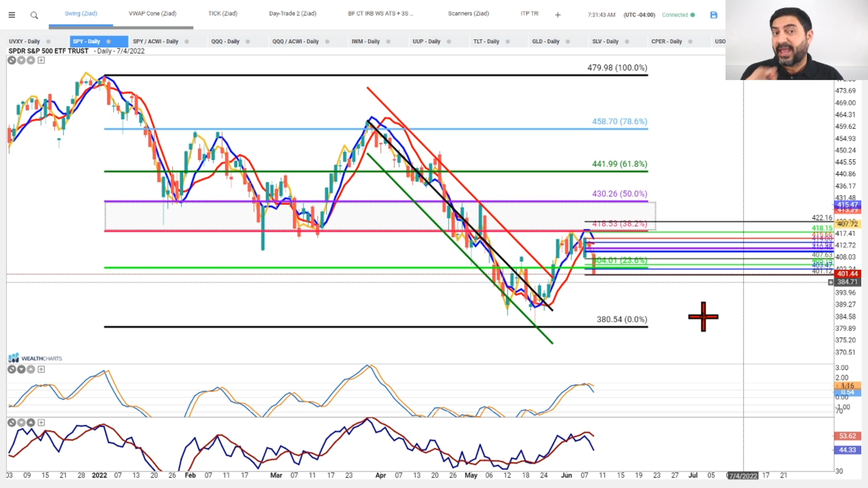The height and width of the screenshot is (488, 868).
Task: Click the 7/4/2022 date marker on time axis
Action: click(743, 476)
